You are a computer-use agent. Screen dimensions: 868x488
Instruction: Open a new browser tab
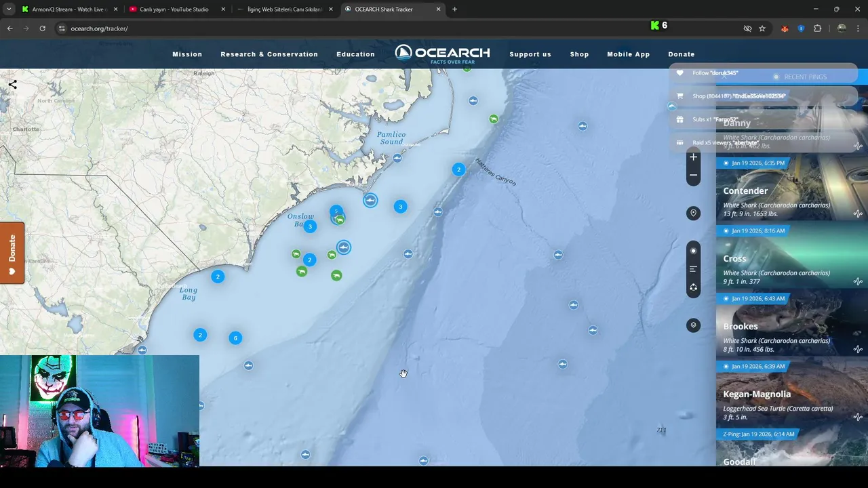coord(454,9)
